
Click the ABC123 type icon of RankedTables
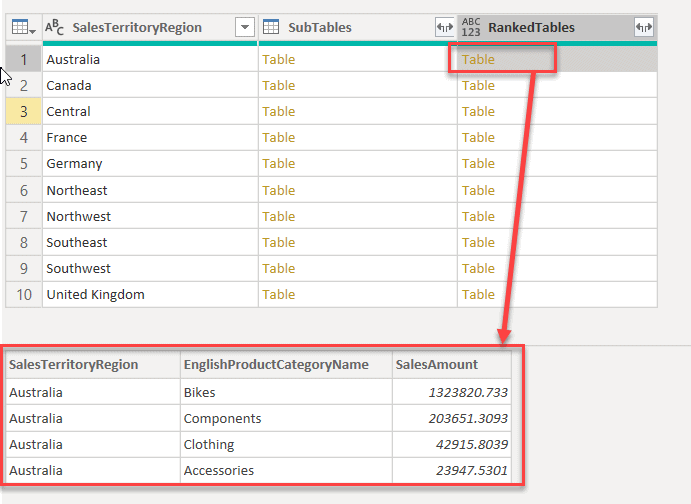click(471, 28)
